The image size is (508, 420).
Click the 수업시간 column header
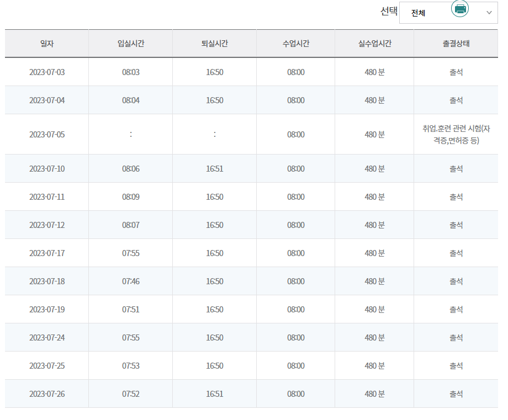click(296, 44)
